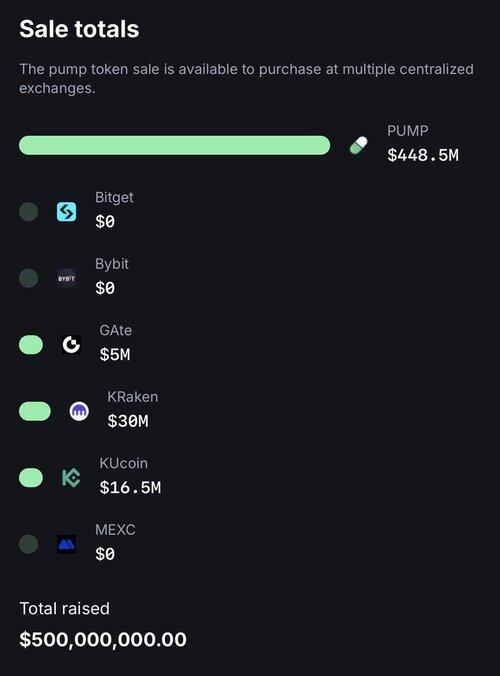Click the Bitget exchange logo icon
500x676 pixels.
pos(66,212)
